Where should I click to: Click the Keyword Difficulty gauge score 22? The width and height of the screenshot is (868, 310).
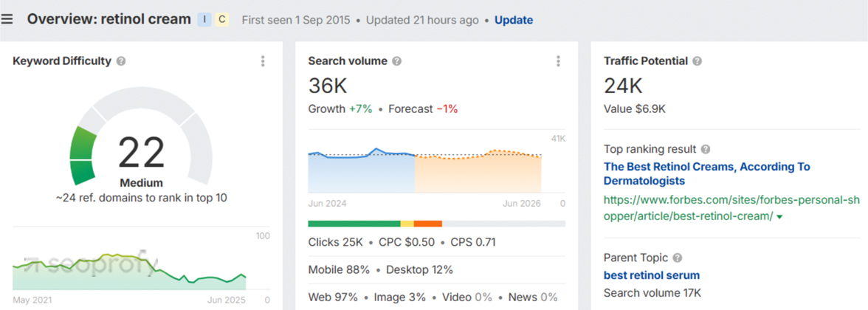[141, 153]
